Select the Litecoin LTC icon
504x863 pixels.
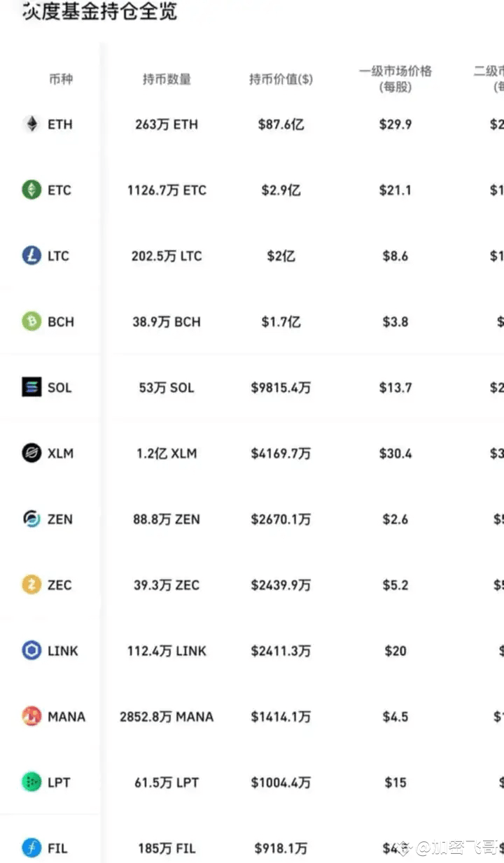tap(31, 255)
